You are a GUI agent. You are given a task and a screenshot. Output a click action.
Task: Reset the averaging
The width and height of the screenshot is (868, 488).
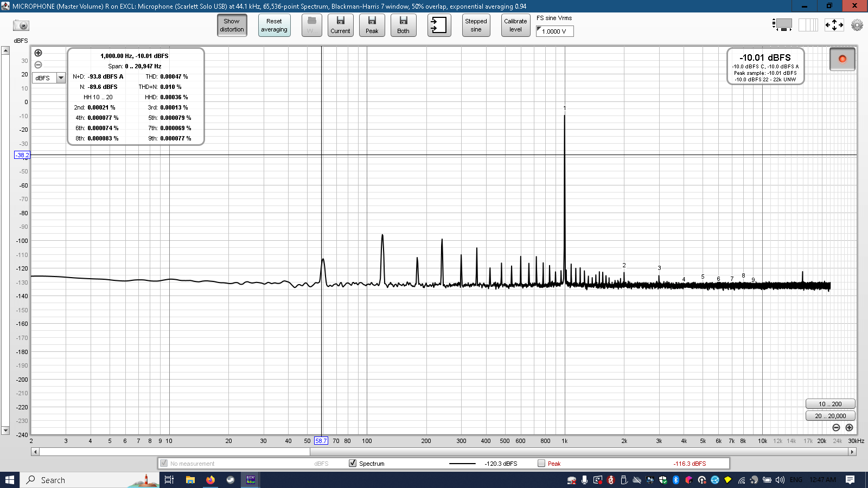[274, 25]
